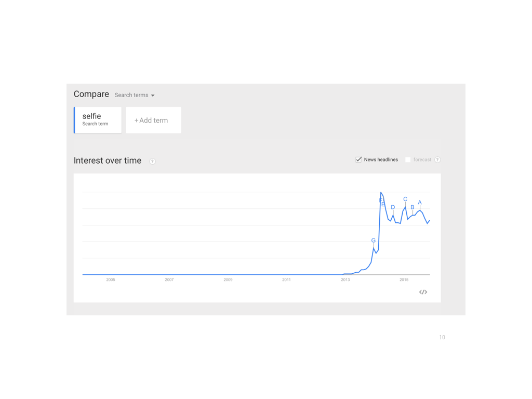Click news headline marker F at peak

click(x=380, y=200)
